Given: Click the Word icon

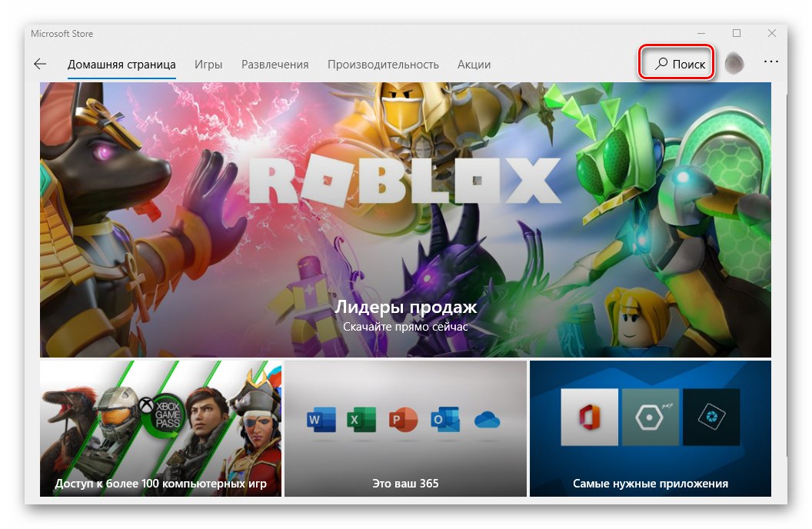Looking at the screenshot, I should pos(321,420).
